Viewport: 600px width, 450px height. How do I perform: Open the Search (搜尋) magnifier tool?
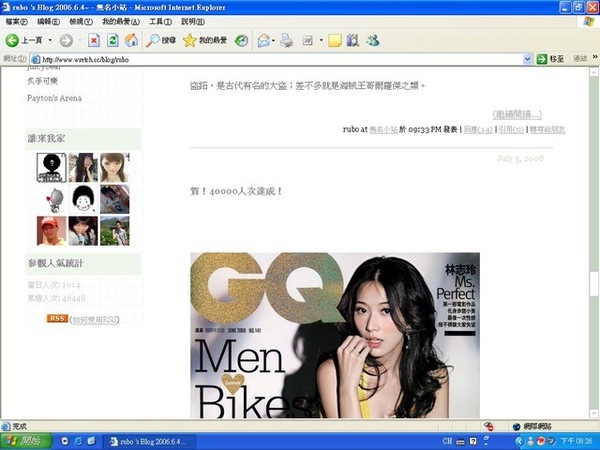click(x=161, y=40)
